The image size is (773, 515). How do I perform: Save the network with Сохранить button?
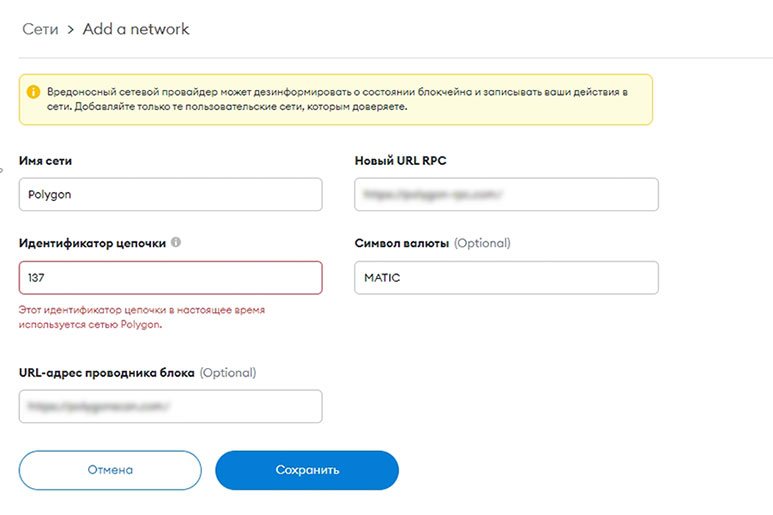tap(307, 470)
